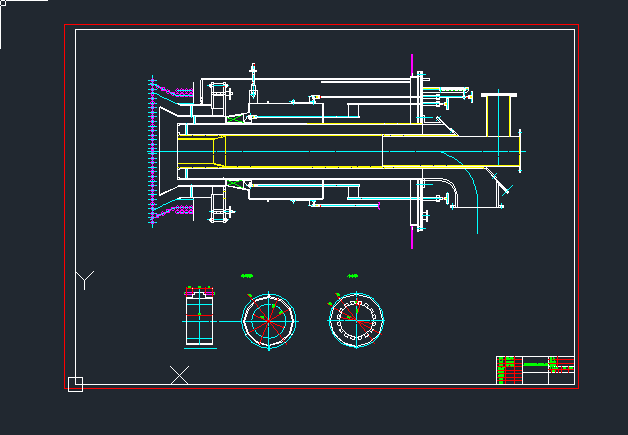
Task: Select the right circular section view with holes
Action: (357, 320)
